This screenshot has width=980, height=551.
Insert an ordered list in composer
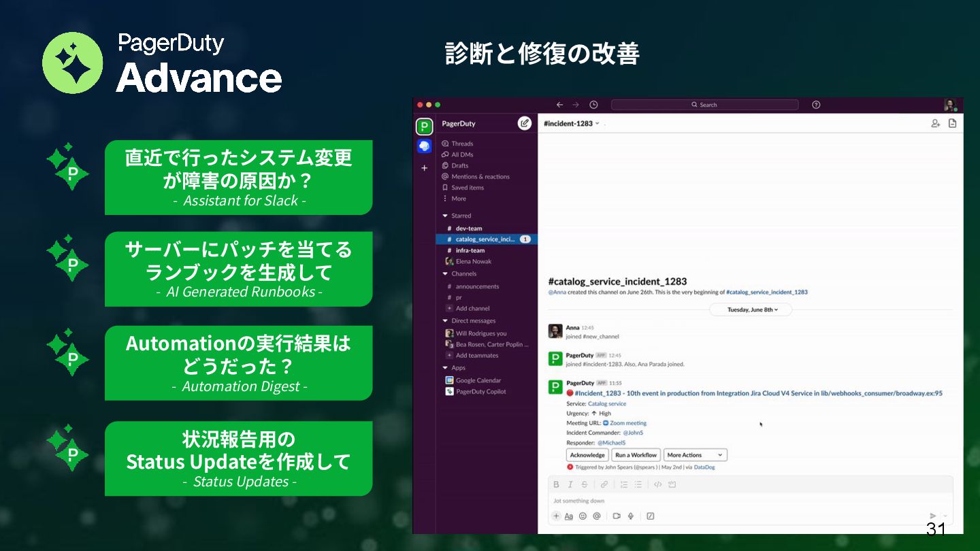tap(624, 484)
